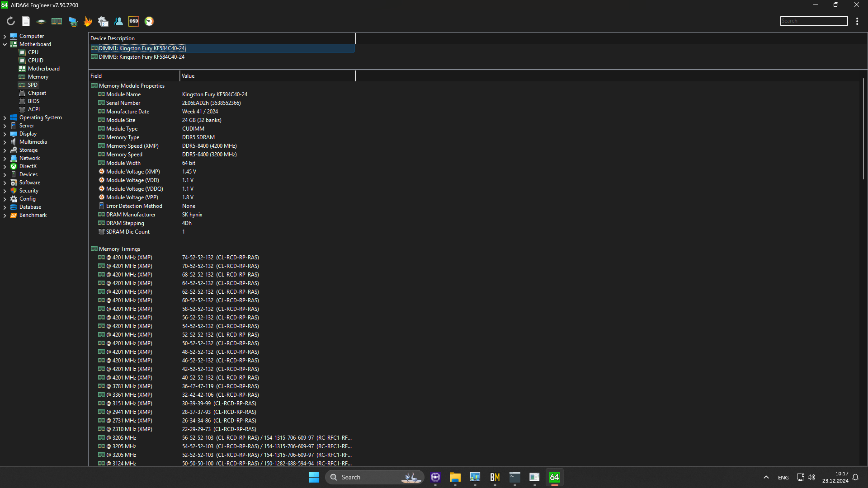Select the CPUID tree item
The height and width of the screenshot is (488, 868).
pyautogui.click(x=36, y=61)
